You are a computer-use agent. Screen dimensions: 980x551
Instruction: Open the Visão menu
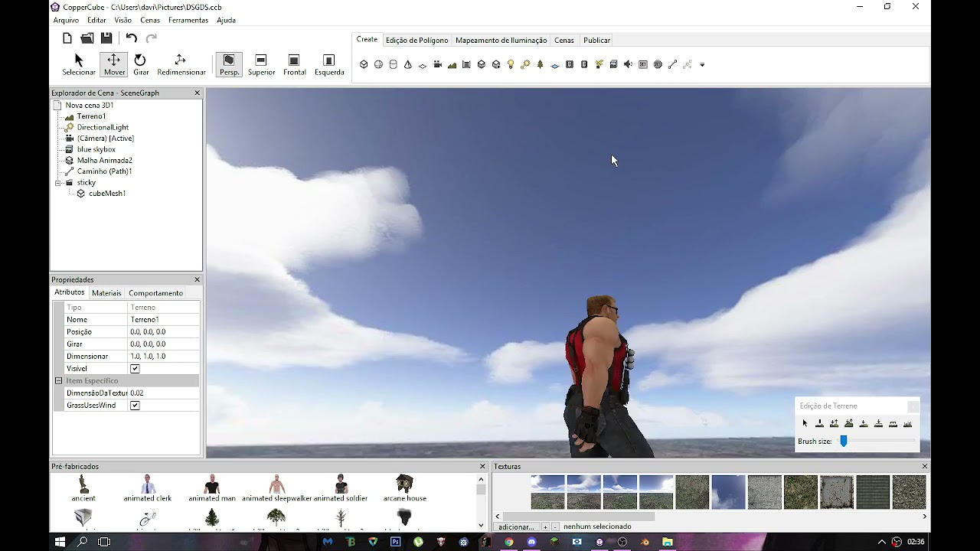(122, 20)
